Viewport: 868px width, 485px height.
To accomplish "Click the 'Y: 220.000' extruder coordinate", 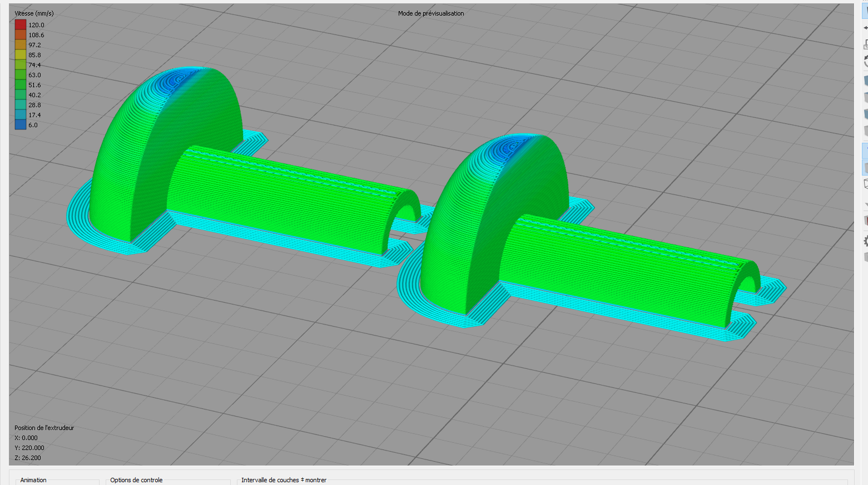I will tap(29, 448).
